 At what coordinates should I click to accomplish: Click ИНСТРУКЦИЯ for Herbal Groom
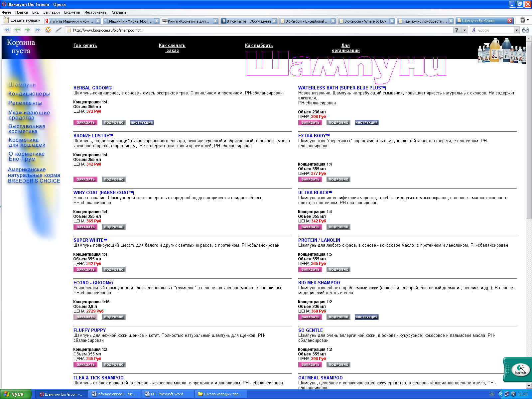coord(142,123)
